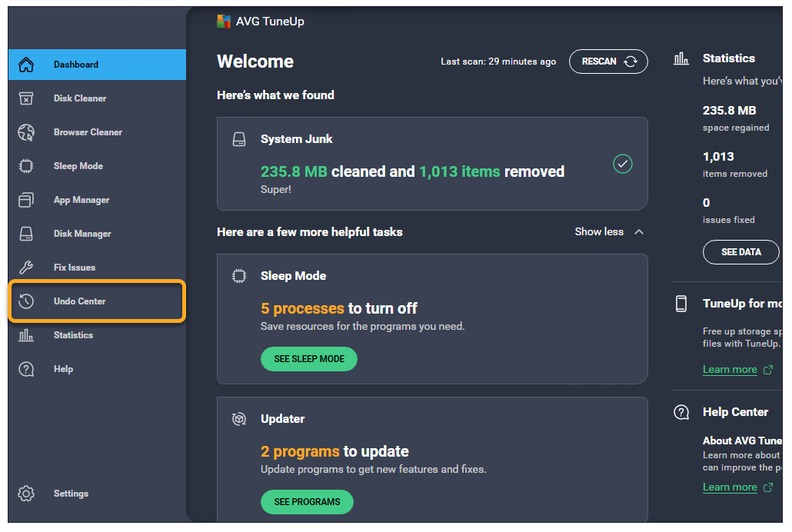Screen dimensions: 792x532
Task: Click the Browser Cleaner globe icon
Action: pyautogui.click(x=26, y=132)
